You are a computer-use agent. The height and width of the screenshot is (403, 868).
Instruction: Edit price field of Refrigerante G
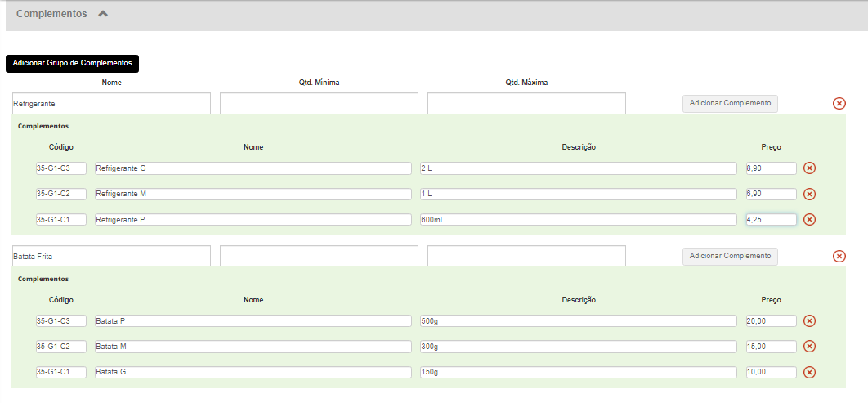pyautogui.click(x=771, y=168)
